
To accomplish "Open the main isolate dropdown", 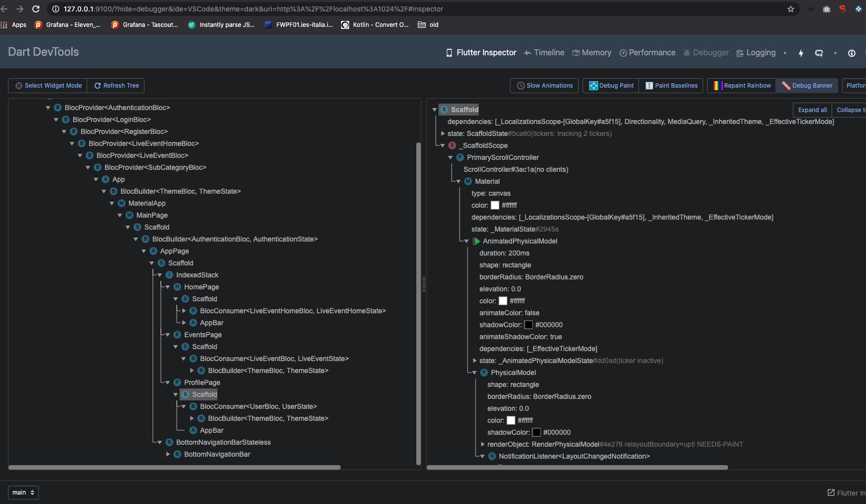I will (x=23, y=493).
